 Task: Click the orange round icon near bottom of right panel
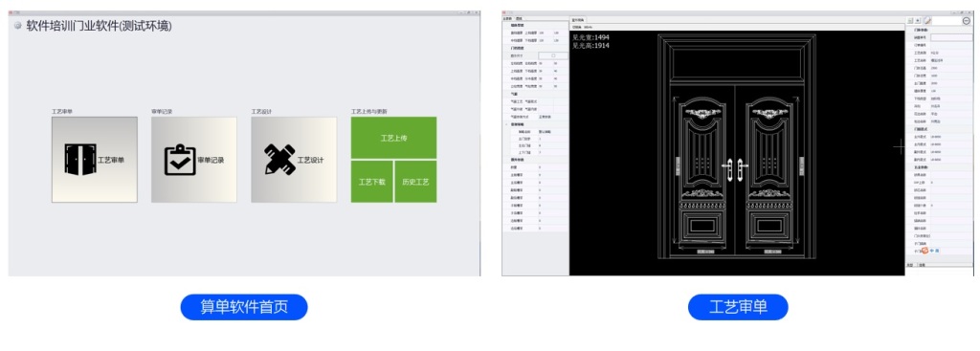(925, 251)
